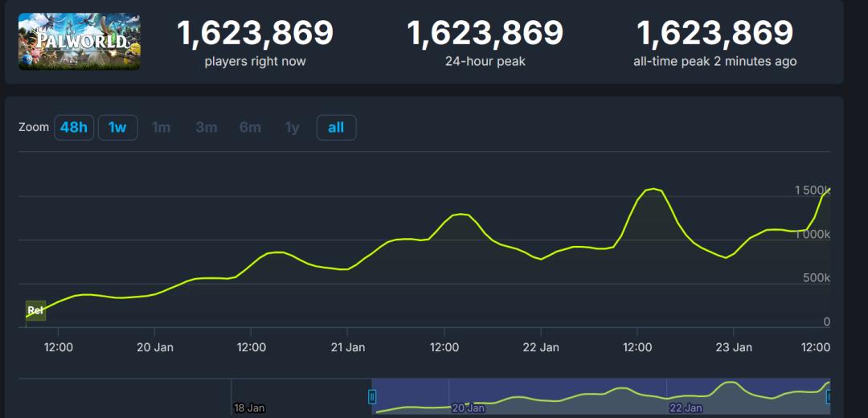Screen dimensions: 868x418
Task: Click the Palworld game thumbnail
Action: pos(79,41)
